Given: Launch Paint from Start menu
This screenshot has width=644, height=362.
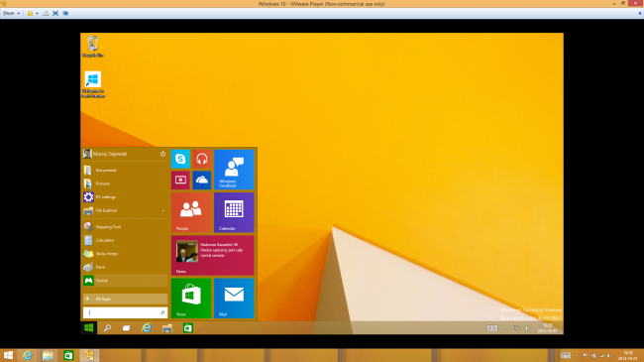Looking at the screenshot, I should coord(125,267).
